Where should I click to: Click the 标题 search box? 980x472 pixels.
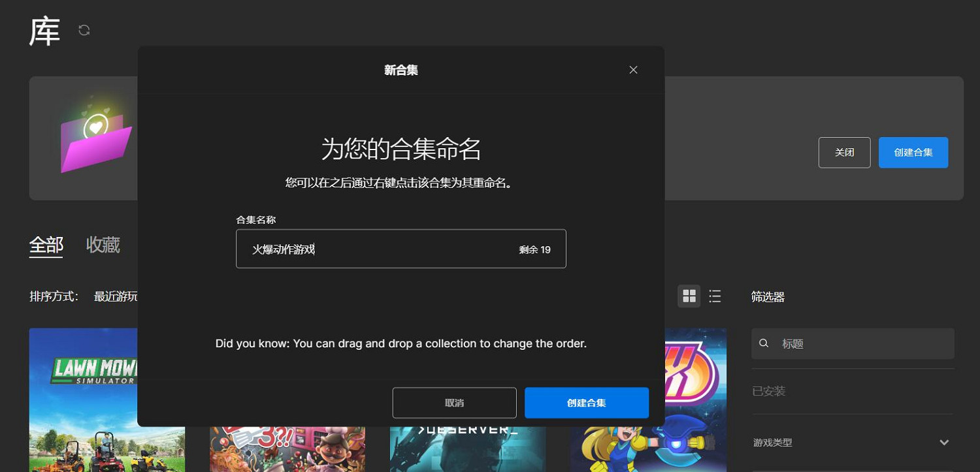853,343
